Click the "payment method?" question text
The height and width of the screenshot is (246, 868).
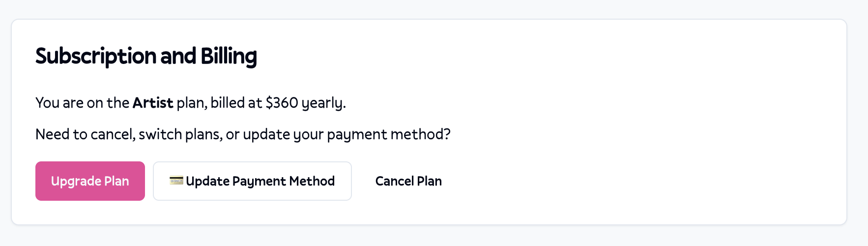(x=388, y=134)
